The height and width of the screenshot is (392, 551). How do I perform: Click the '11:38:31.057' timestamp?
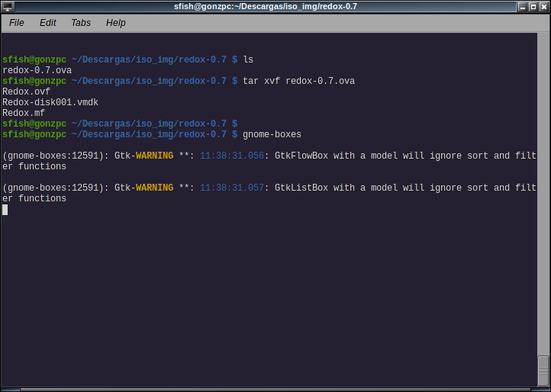(x=232, y=188)
